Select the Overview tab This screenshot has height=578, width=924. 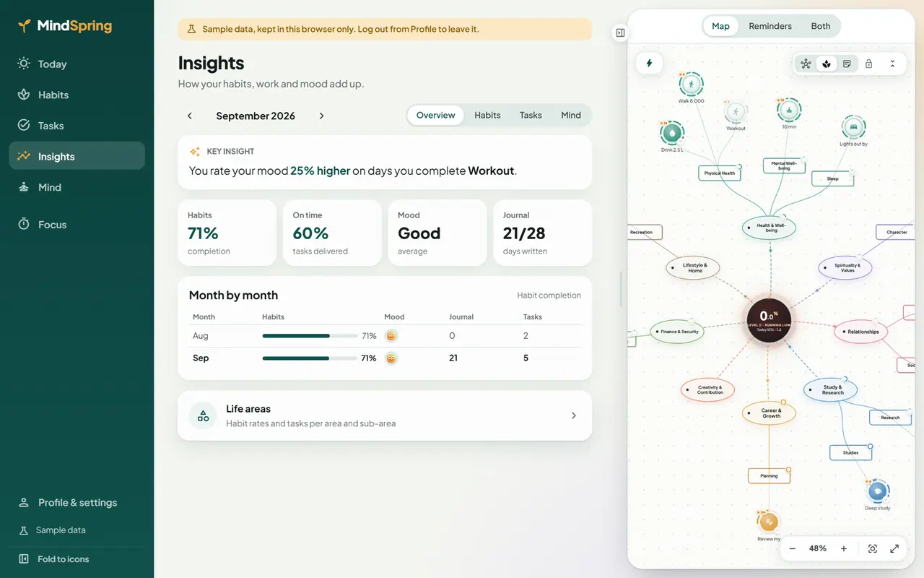[x=436, y=115]
